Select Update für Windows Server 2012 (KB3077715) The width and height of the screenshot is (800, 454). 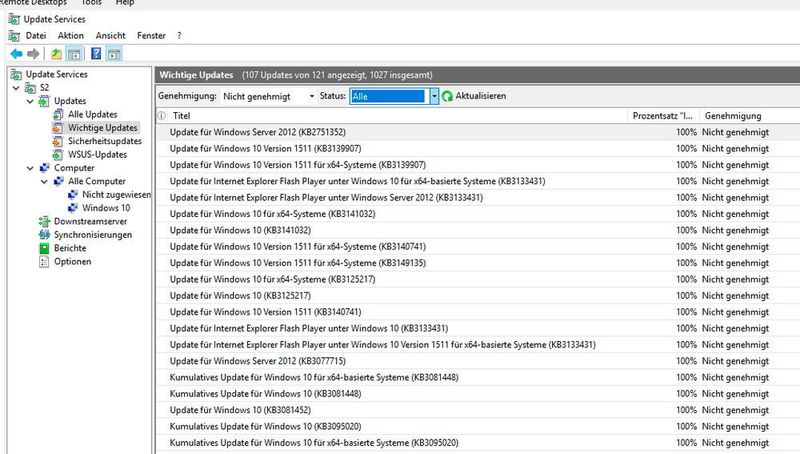[478, 361]
